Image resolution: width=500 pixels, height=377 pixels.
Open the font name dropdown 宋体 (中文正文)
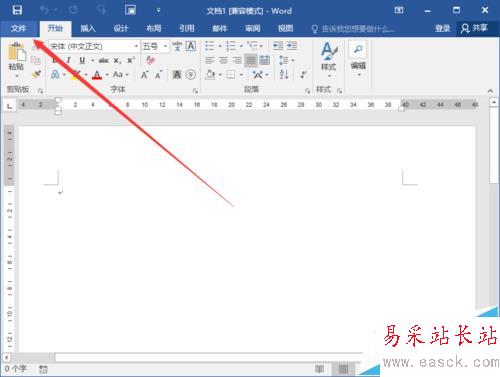(x=136, y=46)
